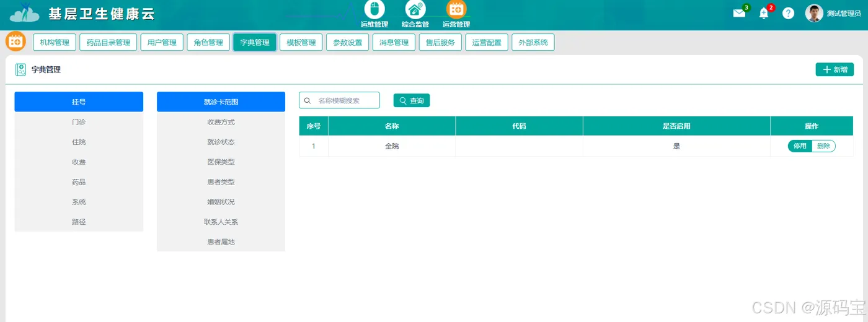Click the 测试管理员 user avatar
Screen dimensions: 868x322
tap(814, 13)
